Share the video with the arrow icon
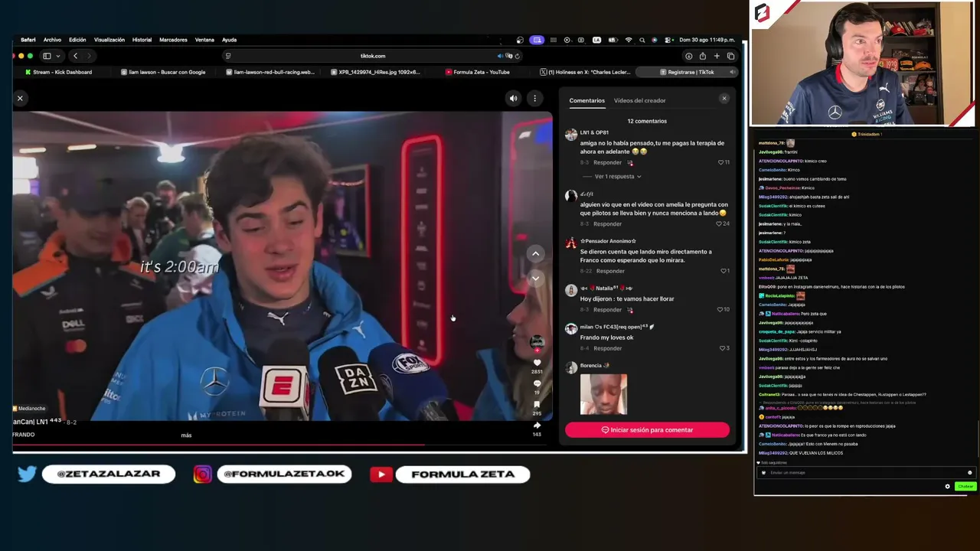The height and width of the screenshot is (551, 980). [537, 425]
